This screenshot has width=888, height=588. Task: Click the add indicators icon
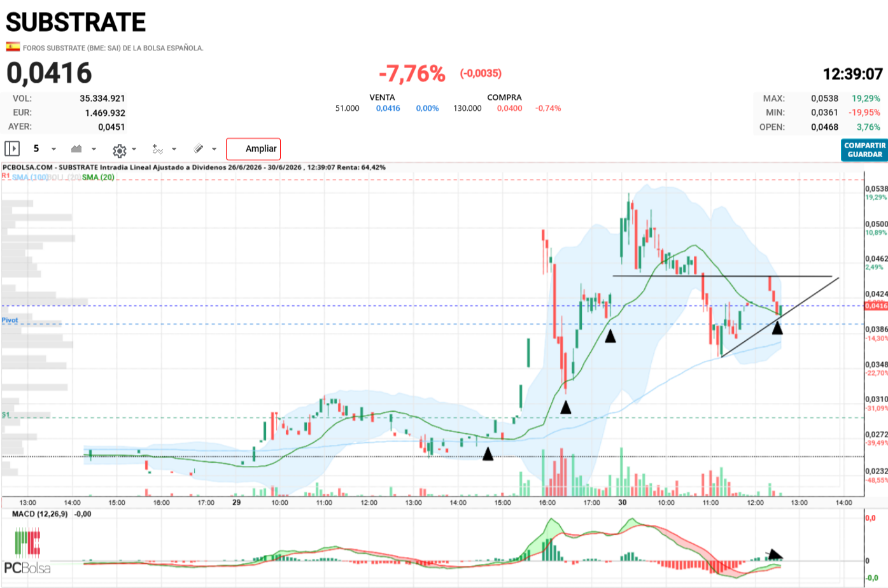(158, 150)
